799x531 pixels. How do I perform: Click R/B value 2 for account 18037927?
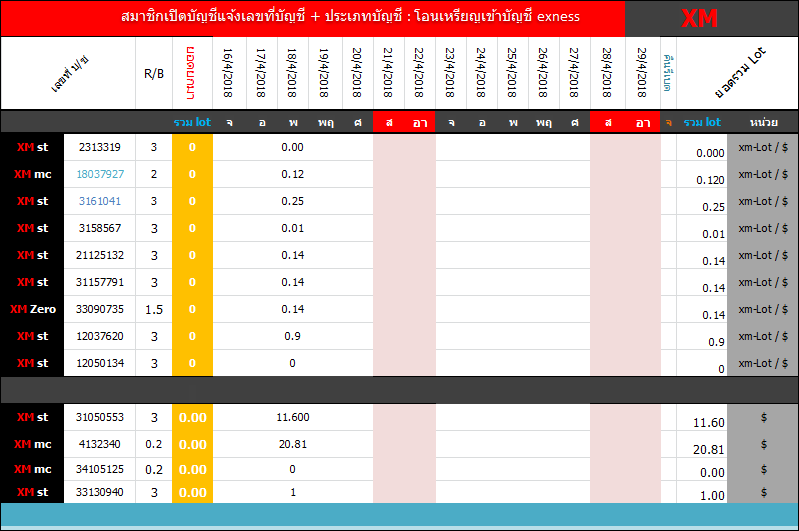click(154, 174)
